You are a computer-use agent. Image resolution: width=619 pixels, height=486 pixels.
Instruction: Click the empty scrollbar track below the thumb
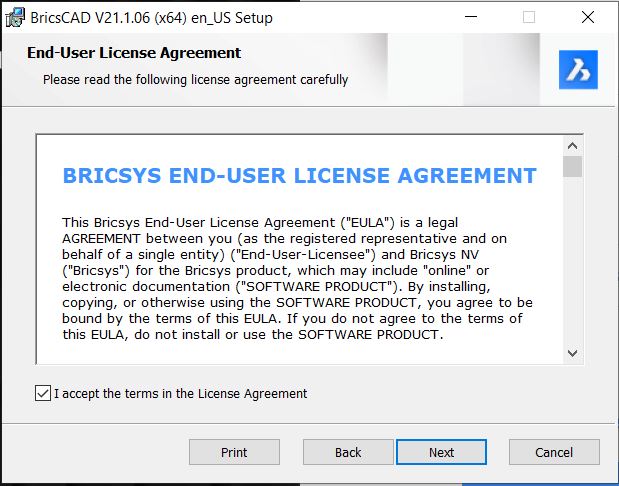572,260
